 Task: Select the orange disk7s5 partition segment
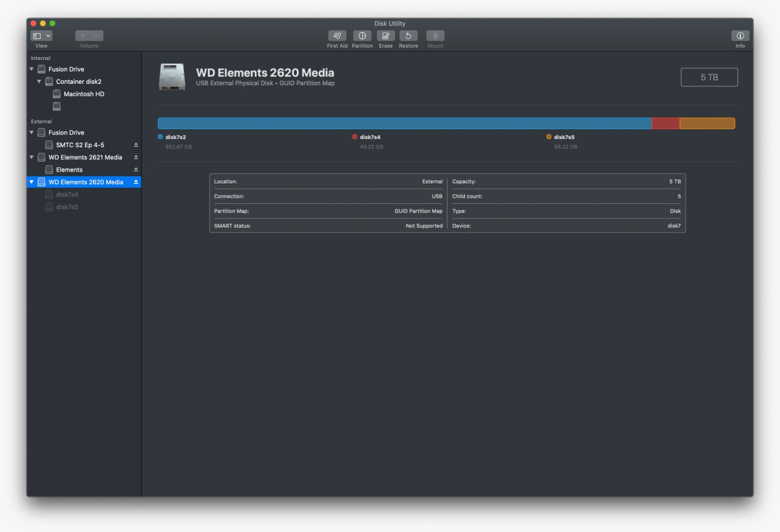point(706,123)
